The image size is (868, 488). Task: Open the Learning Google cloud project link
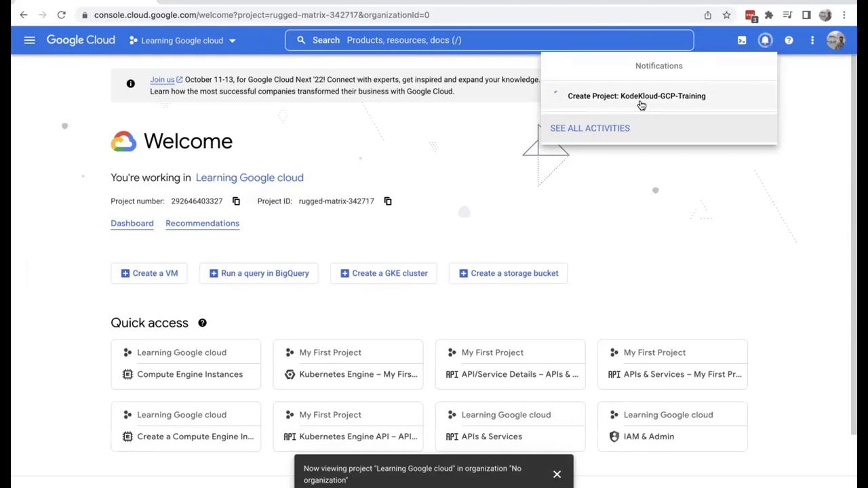(250, 178)
